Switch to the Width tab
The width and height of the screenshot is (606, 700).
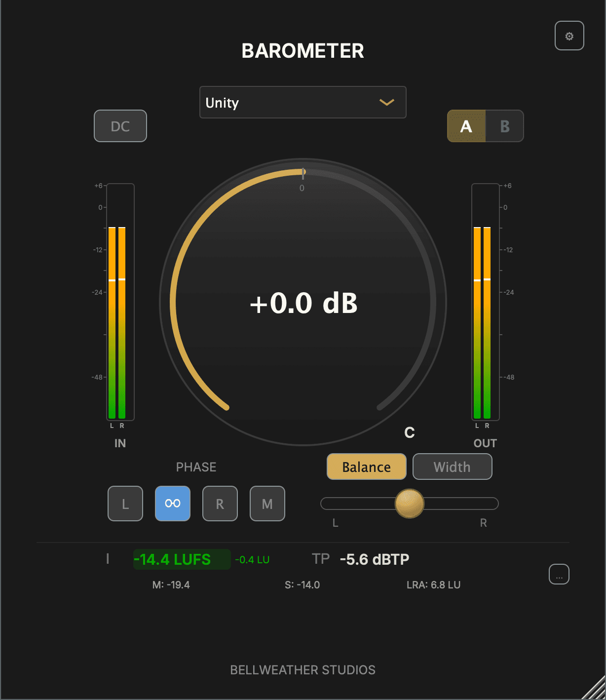point(452,466)
